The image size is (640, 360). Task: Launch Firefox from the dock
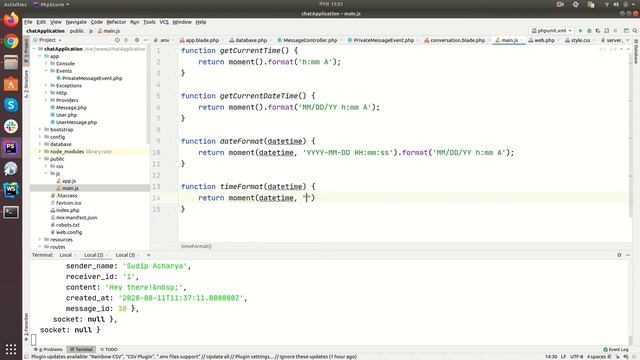(11, 20)
